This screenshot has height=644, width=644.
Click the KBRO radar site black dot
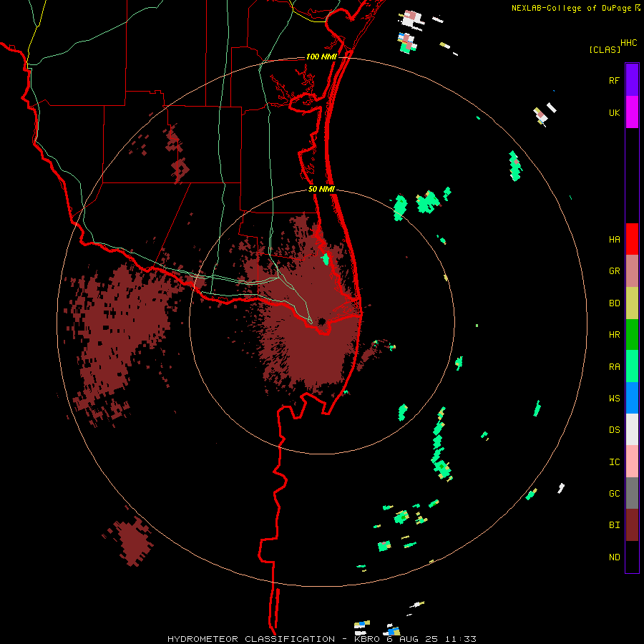321,321
